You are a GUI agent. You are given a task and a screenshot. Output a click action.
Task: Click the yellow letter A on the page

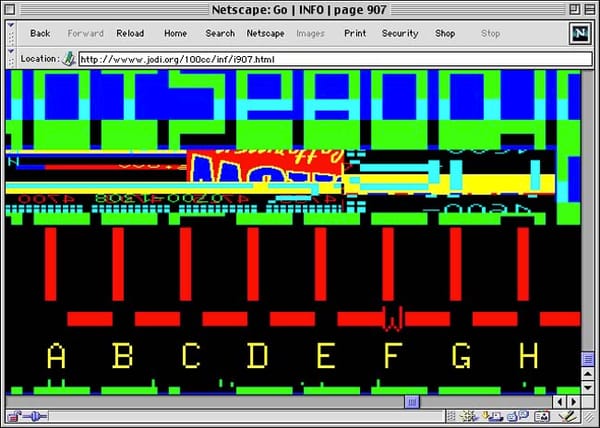pos(56,355)
